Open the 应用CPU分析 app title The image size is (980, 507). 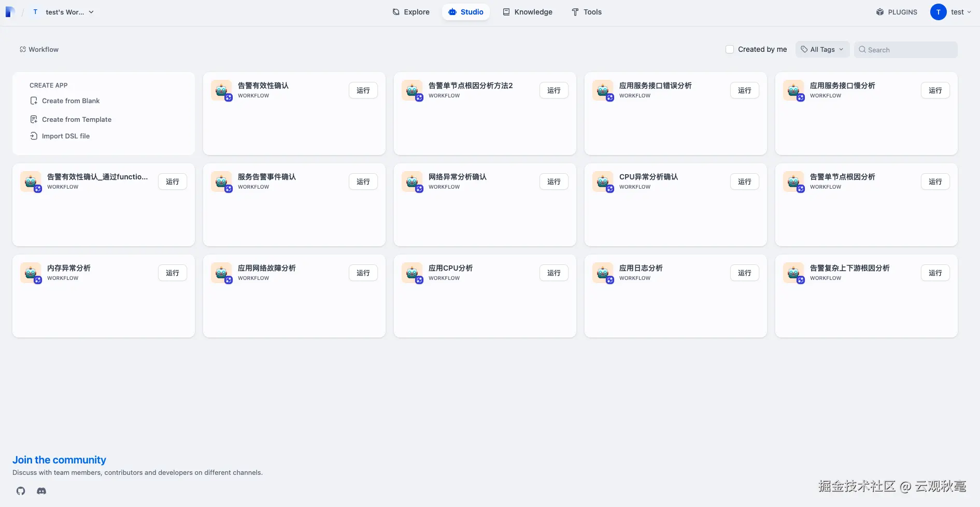tap(450, 268)
